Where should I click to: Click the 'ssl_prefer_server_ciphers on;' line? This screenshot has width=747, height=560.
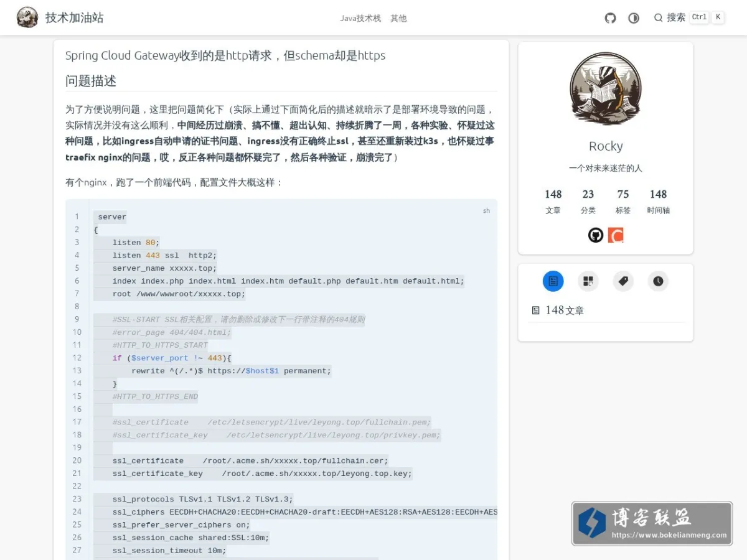[181, 525]
